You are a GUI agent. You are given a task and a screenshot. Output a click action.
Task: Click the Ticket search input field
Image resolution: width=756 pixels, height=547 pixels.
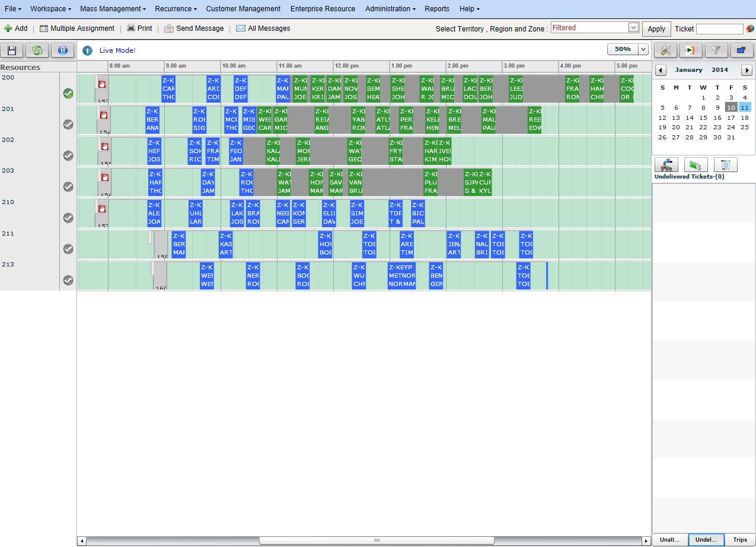tap(719, 28)
